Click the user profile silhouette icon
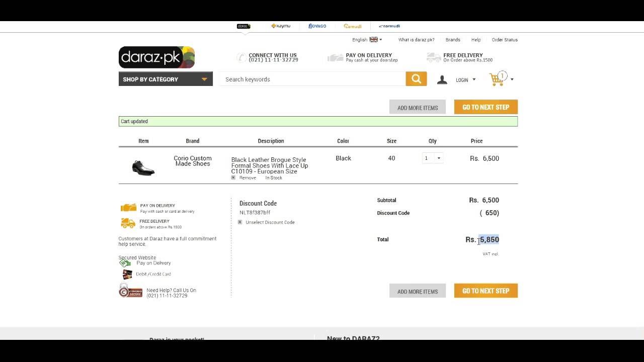The width and height of the screenshot is (644, 362). [x=442, y=79]
